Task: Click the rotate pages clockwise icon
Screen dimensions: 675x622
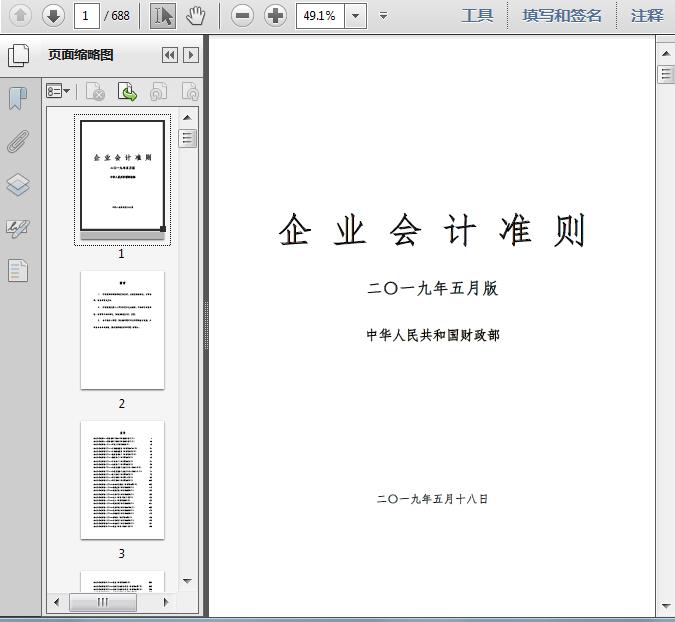Action: (190, 92)
